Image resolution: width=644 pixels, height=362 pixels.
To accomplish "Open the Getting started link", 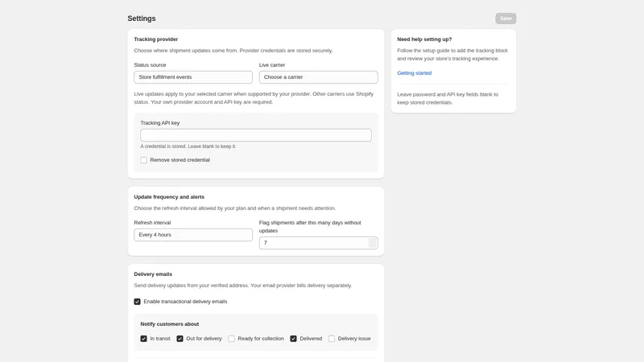I will click(415, 73).
